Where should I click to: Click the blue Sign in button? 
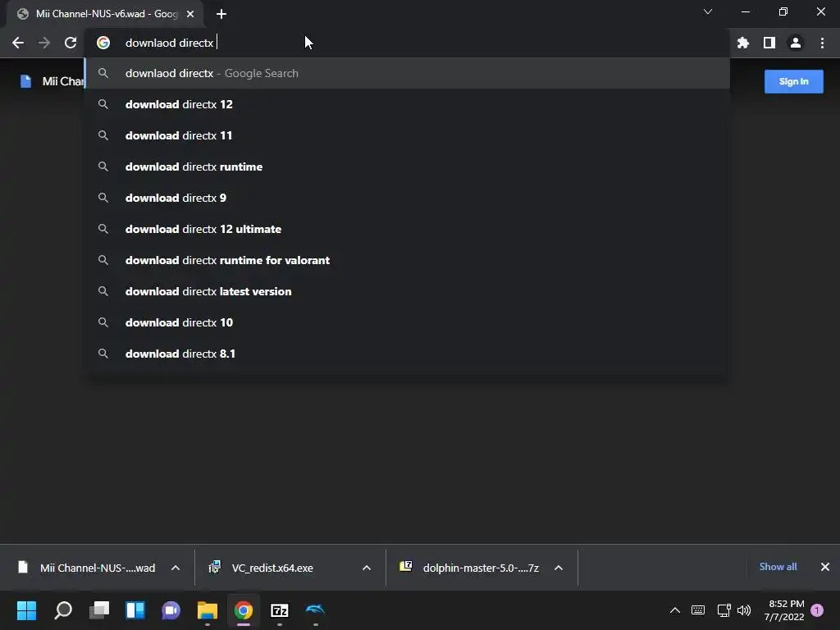[793, 81]
